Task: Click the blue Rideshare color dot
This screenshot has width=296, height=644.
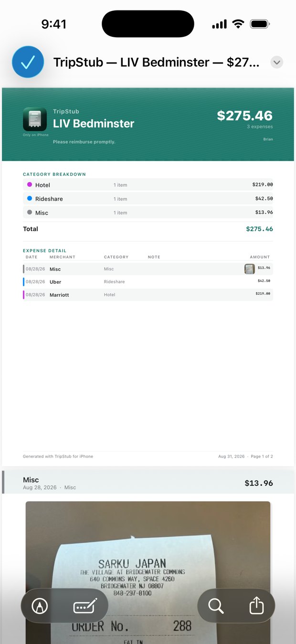Action: (30, 198)
